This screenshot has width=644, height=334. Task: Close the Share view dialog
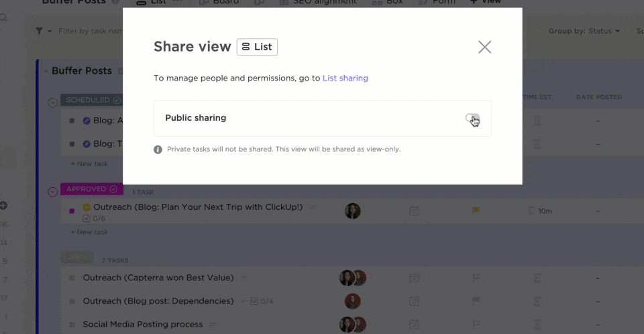pyautogui.click(x=484, y=47)
